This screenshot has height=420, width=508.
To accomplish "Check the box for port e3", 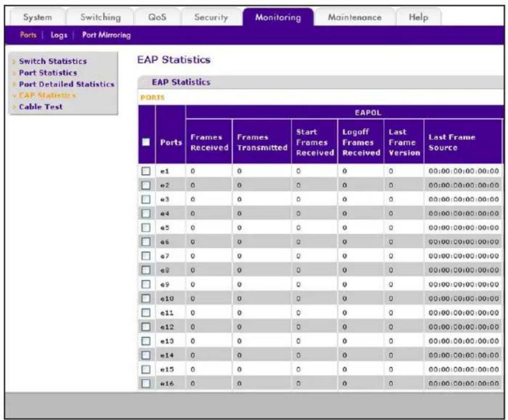I will click(146, 199).
